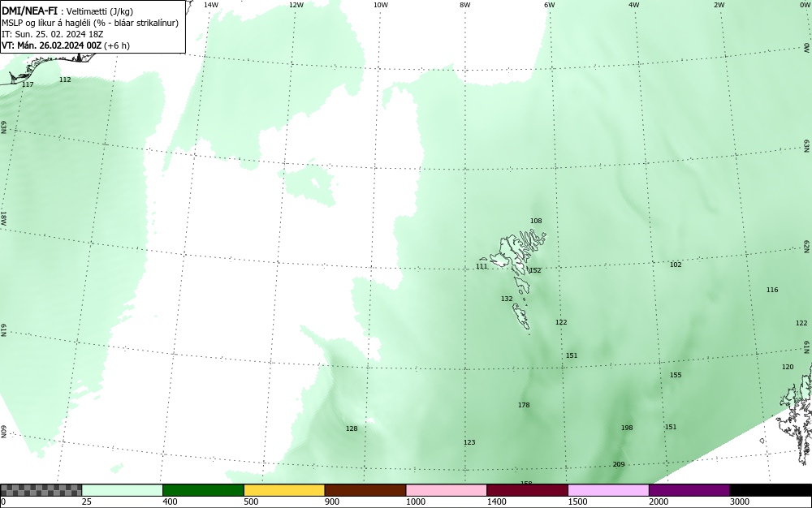Click the 2W longitude label
The width and height of the screenshot is (812, 508).
click(719, 5)
